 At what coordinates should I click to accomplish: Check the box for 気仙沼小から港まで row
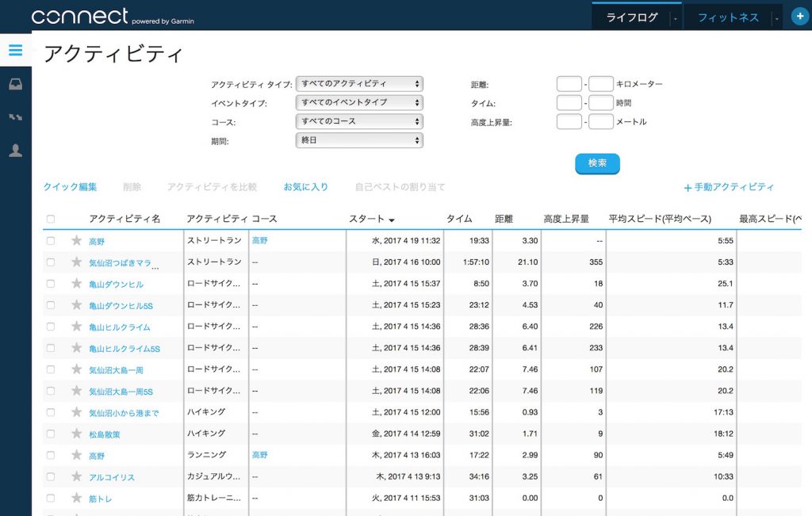(x=51, y=412)
